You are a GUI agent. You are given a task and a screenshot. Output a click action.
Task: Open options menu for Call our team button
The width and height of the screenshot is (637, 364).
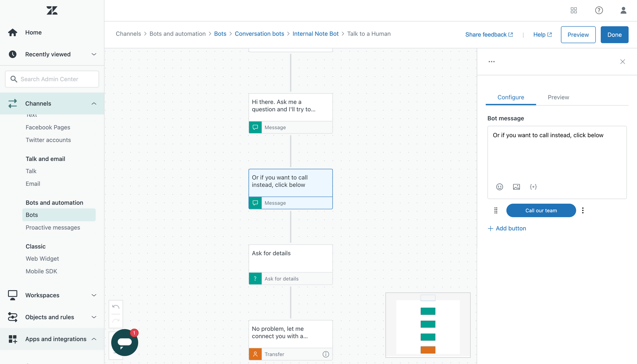(x=583, y=210)
